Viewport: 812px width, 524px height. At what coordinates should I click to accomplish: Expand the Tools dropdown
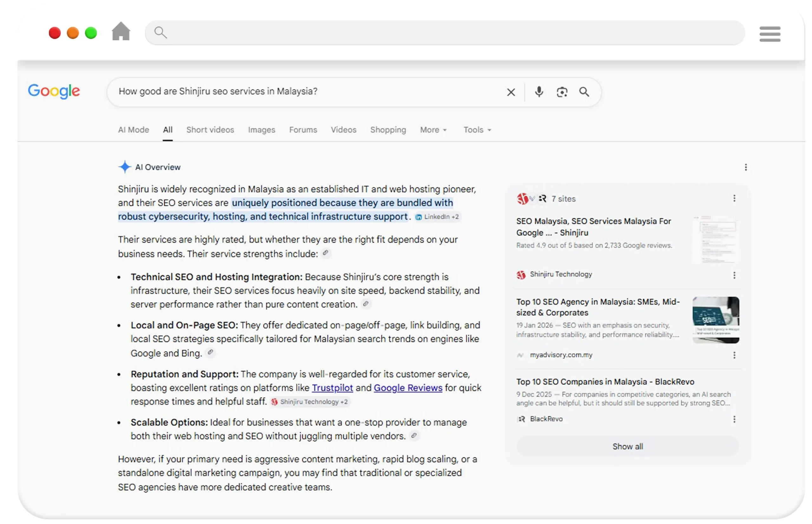[477, 129]
